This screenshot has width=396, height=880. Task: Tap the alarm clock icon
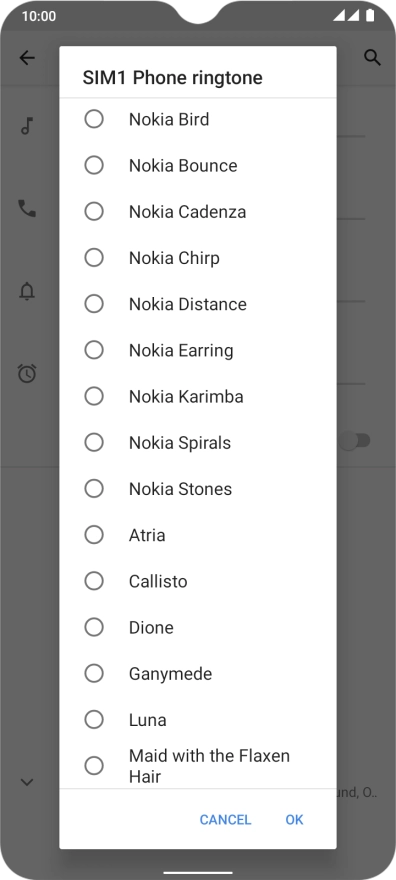[27, 373]
